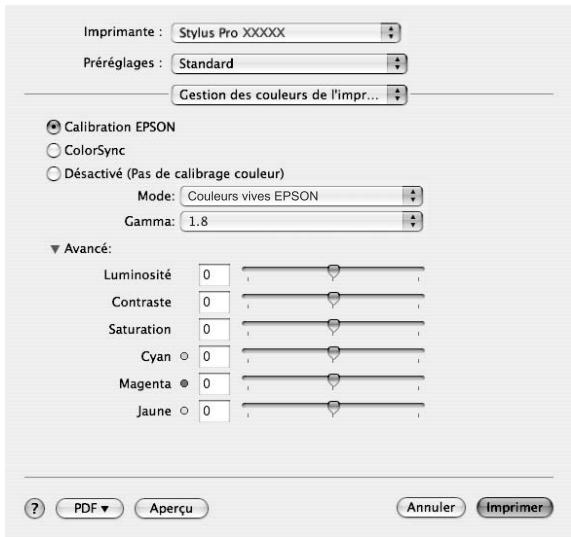
Task: Open the Imprimante printer dropdown
Action: pyautogui.click(x=286, y=33)
